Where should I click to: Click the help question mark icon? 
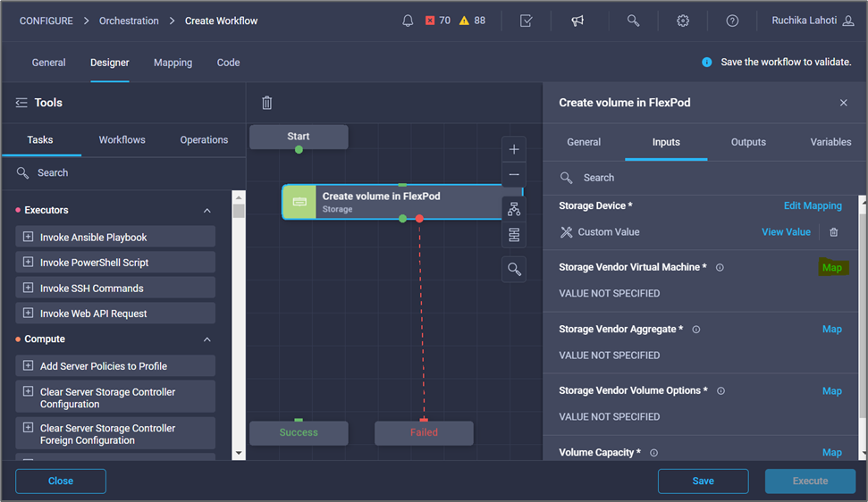click(x=732, y=21)
